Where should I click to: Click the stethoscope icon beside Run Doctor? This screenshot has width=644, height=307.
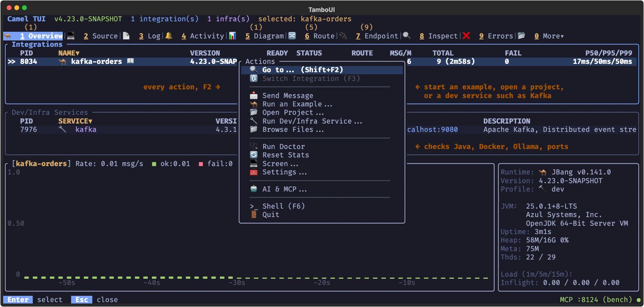click(254, 147)
